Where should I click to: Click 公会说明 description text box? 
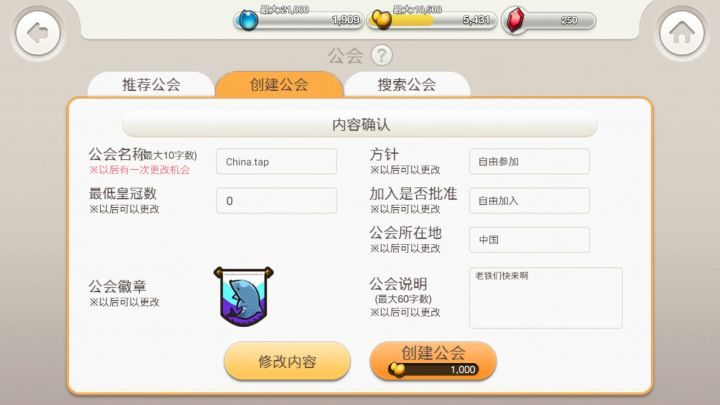(546, 298)
